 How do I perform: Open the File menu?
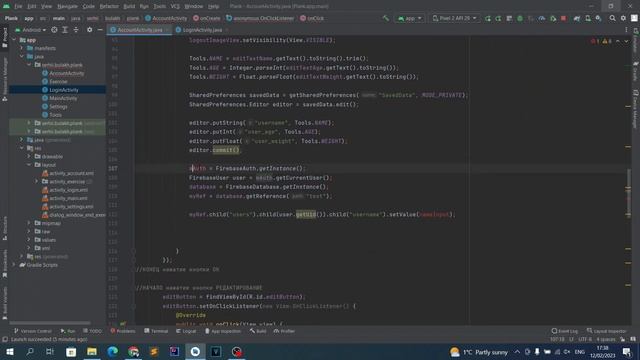pos(18,7)
